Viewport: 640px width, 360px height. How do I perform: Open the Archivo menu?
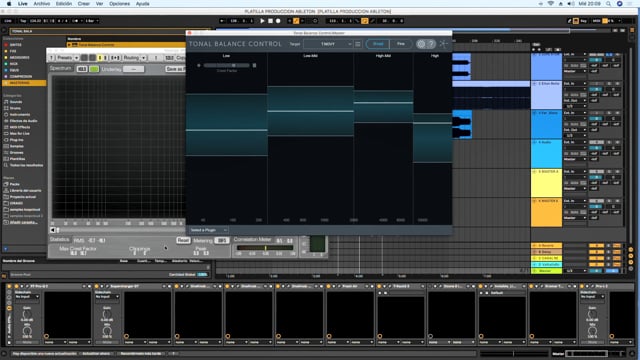[x=42, y=4]
